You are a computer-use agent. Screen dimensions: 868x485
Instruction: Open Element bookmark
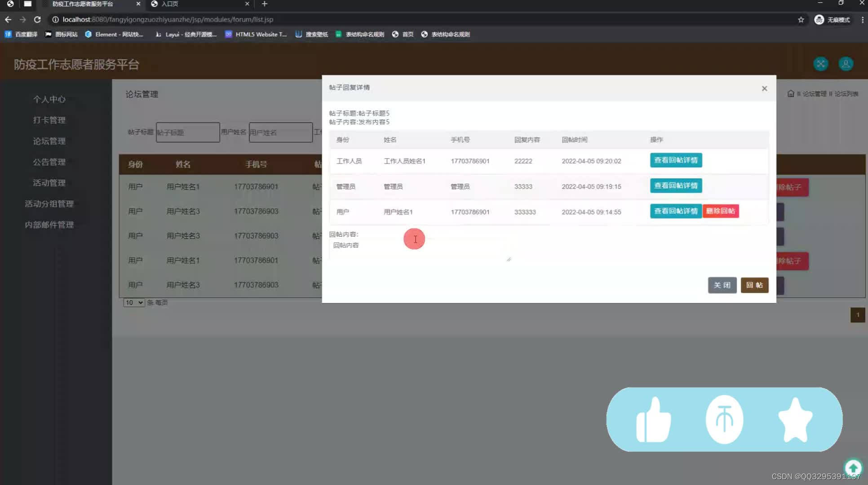114,34
